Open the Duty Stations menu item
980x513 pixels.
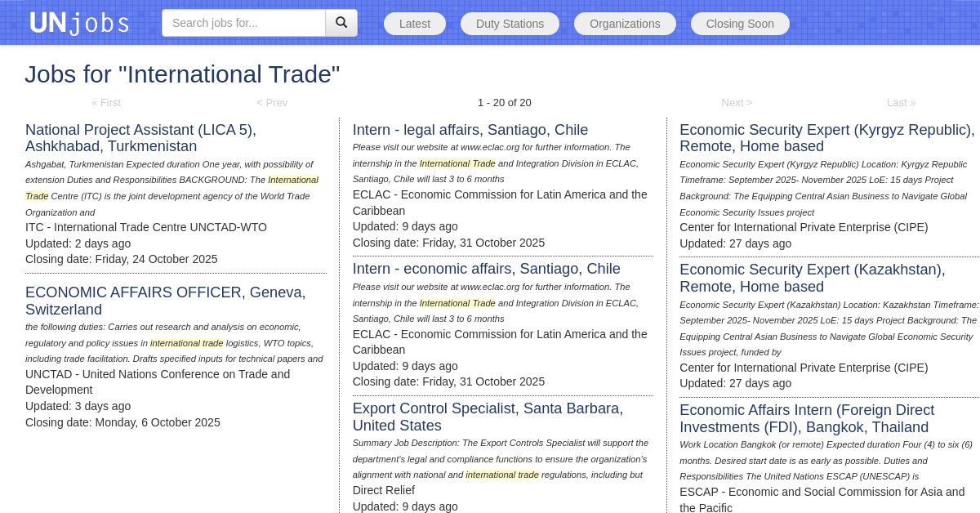510,24
